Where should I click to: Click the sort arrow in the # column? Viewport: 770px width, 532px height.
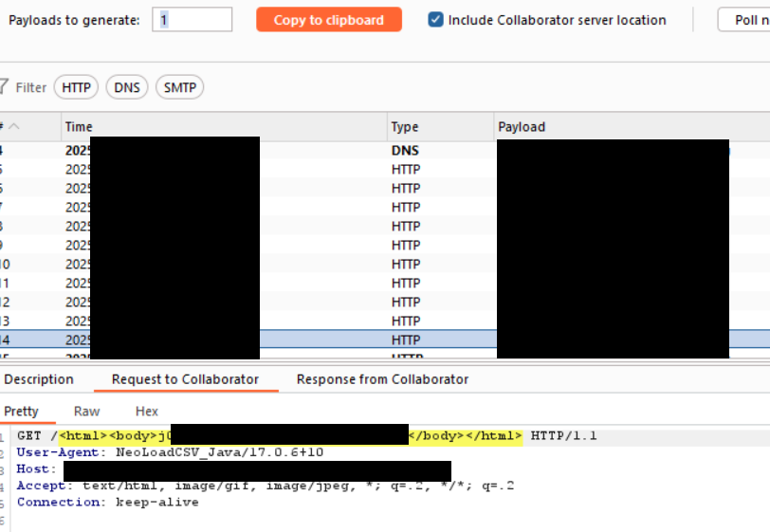click(14, 126)
